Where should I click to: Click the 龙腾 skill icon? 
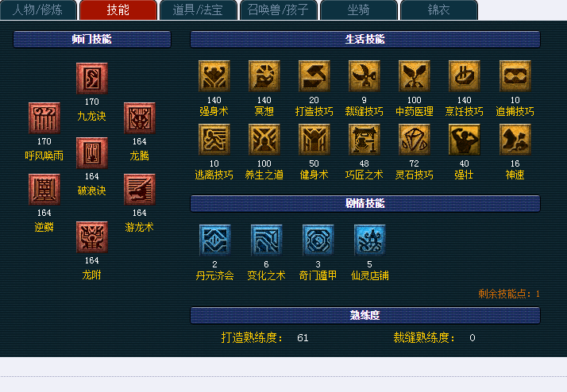(140, 118)
